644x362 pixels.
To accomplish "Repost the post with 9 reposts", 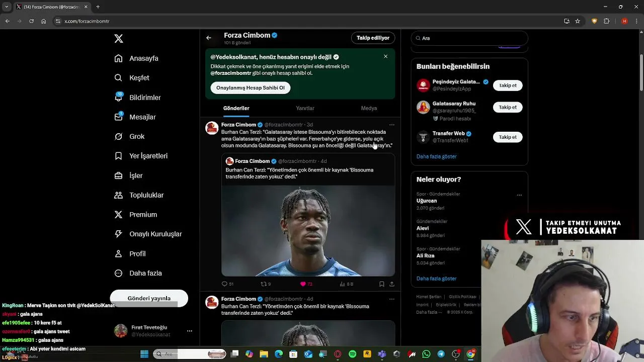I will tap(266, 284).
